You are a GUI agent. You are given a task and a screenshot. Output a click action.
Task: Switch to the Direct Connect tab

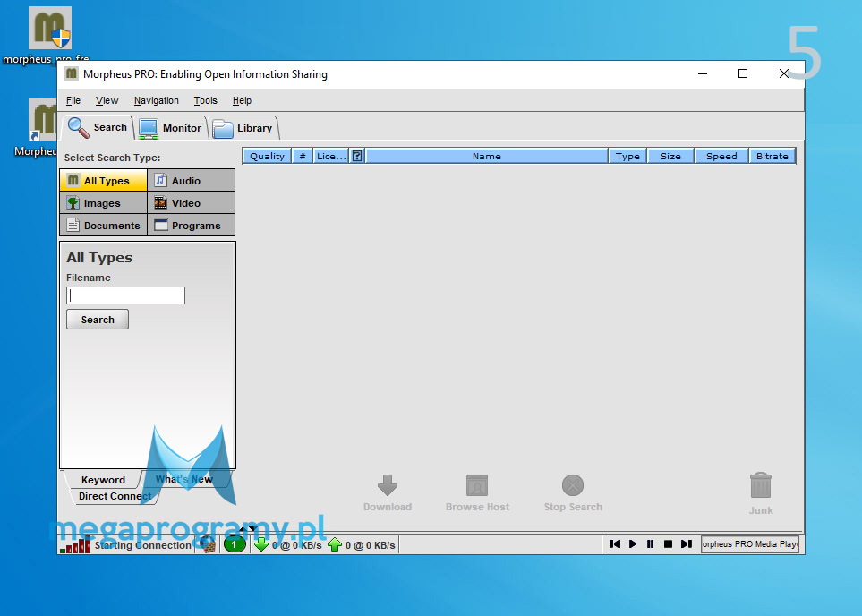[115, 496]
